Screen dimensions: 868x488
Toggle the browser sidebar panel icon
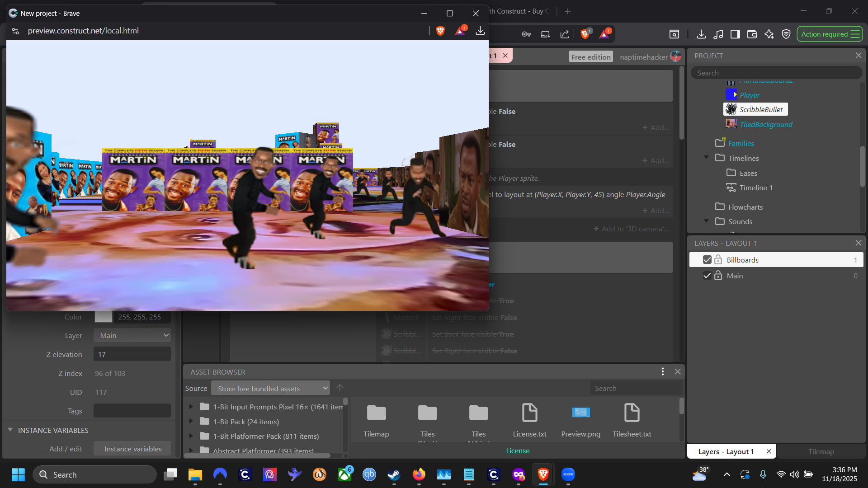coord(735,34)
